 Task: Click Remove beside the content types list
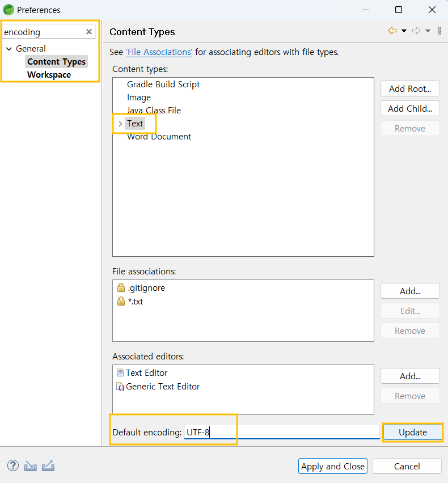pos(410,128)
